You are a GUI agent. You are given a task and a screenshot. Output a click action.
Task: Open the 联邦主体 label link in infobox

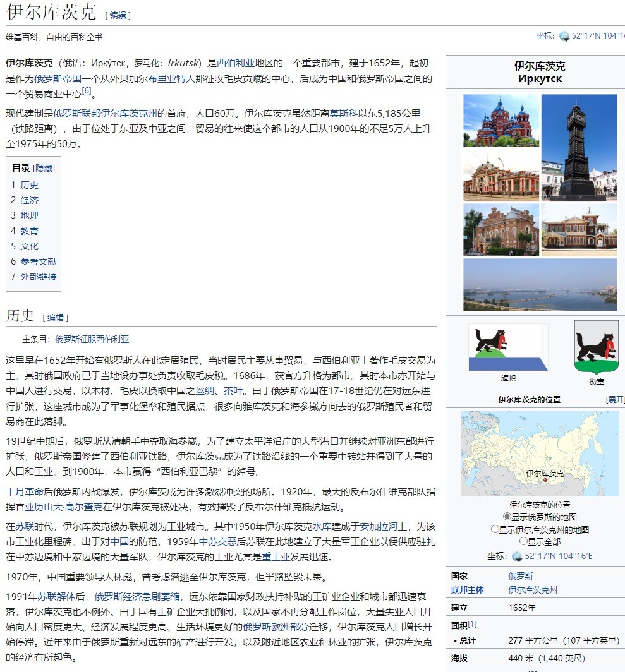467,590
